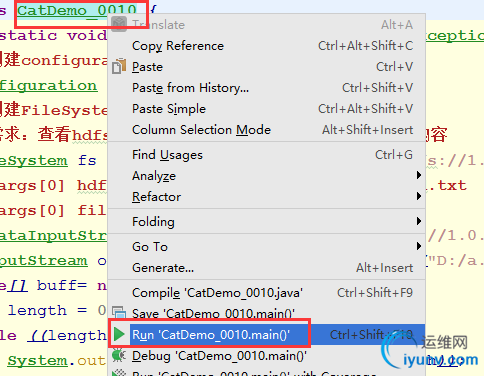Expand the Analyze submenu arrow
Image resolution: width=484 pixels, height=376 pixels.
(419, 175)
